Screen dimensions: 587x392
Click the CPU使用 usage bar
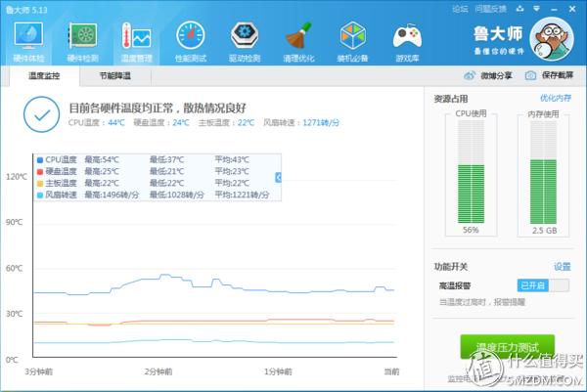(471, 172)
